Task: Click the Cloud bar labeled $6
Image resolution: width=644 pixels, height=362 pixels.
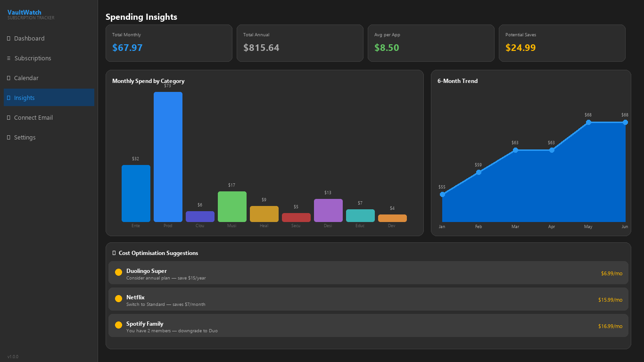Action: point(200,216)
